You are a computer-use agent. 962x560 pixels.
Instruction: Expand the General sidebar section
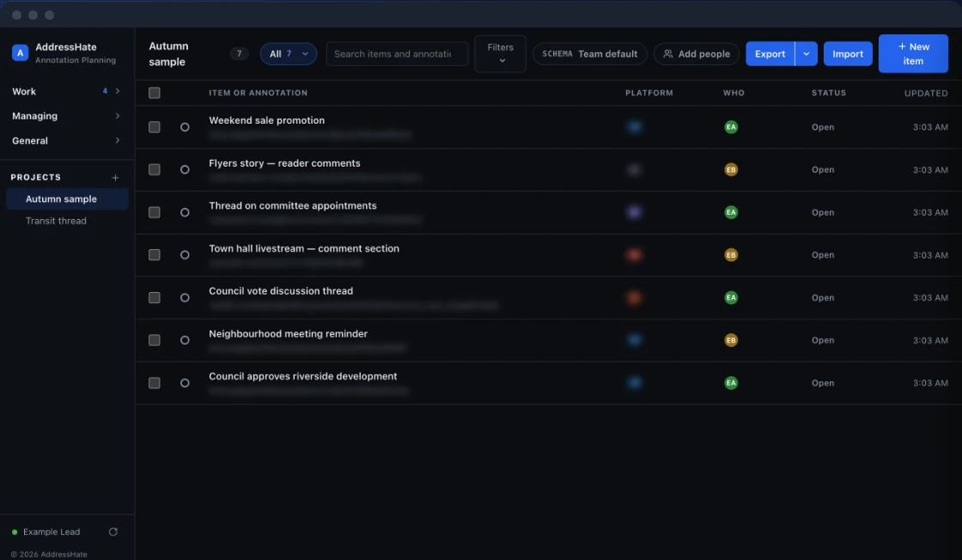tap(65, 141)
